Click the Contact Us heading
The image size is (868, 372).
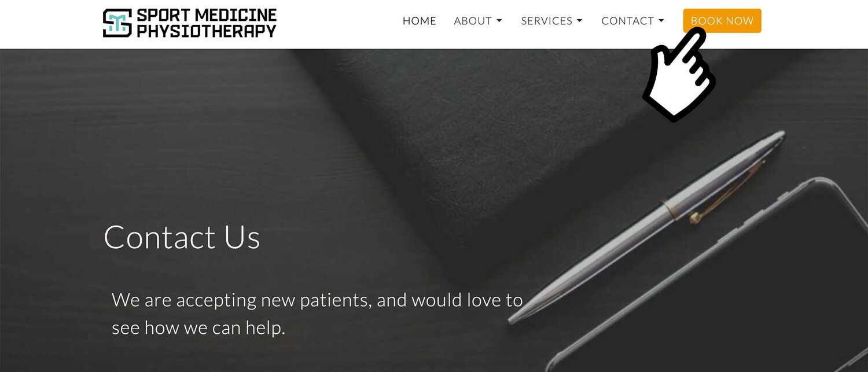[182, 237]
